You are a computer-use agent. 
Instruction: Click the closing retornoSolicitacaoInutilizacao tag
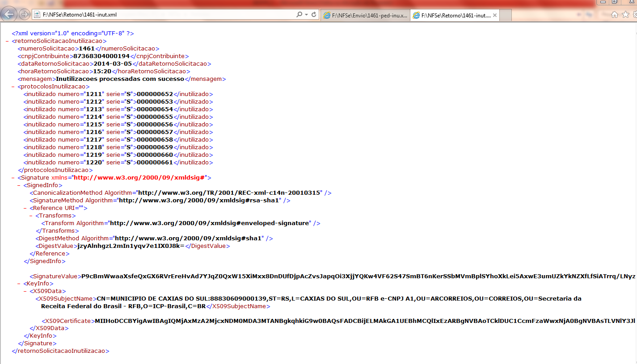pyautogui.click(x=60, y=351)
